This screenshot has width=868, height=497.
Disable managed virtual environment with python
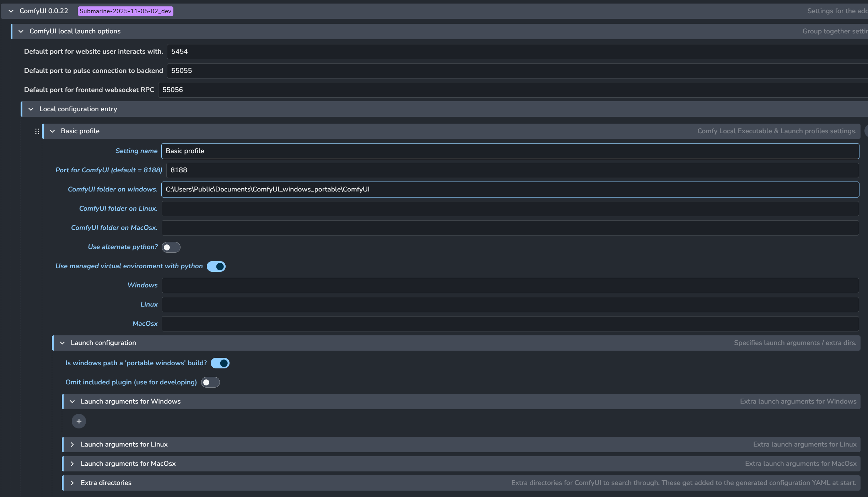click(x=216, y=266)
